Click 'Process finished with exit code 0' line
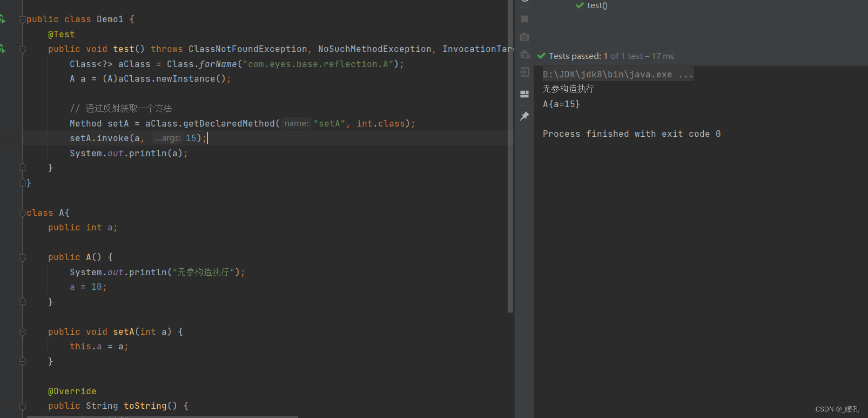Image resolution: width=868 pixels, height=418 pixels. [x=631, y=134]
